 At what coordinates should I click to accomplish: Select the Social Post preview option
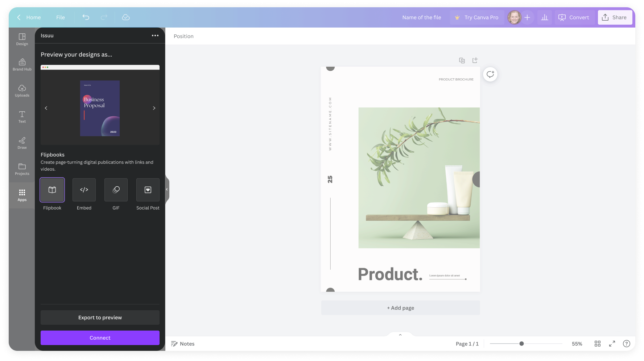point(148,190)
